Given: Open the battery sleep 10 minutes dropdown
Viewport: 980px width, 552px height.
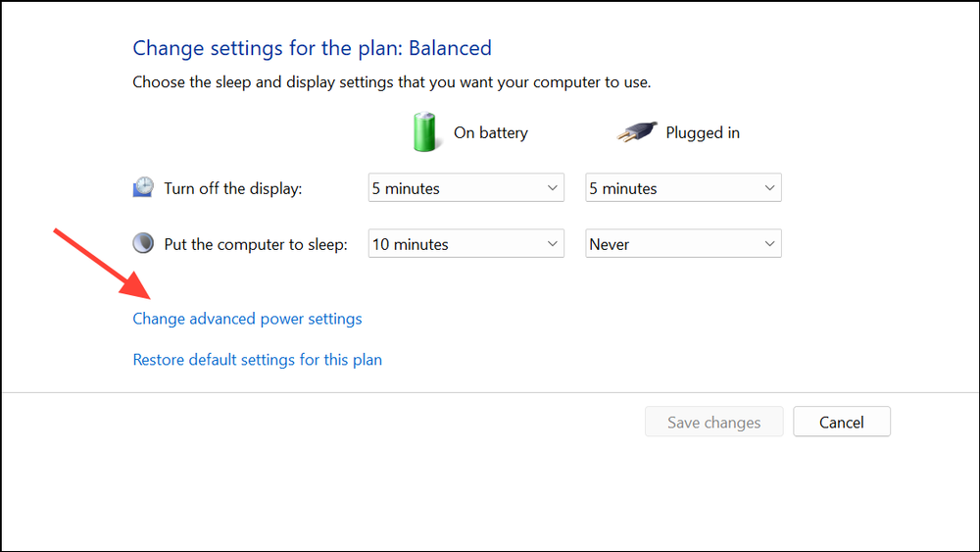Looking at the screenshot, I should point(466,243).
